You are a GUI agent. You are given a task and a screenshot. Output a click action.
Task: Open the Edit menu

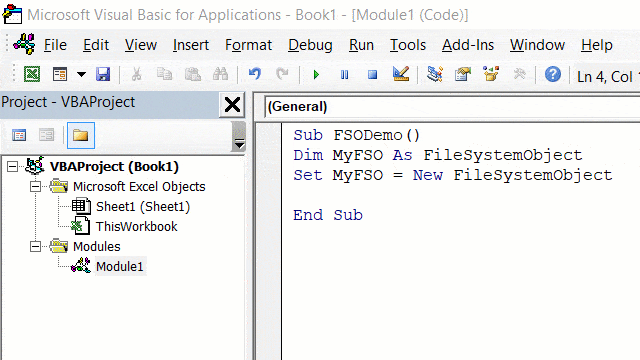96,45
